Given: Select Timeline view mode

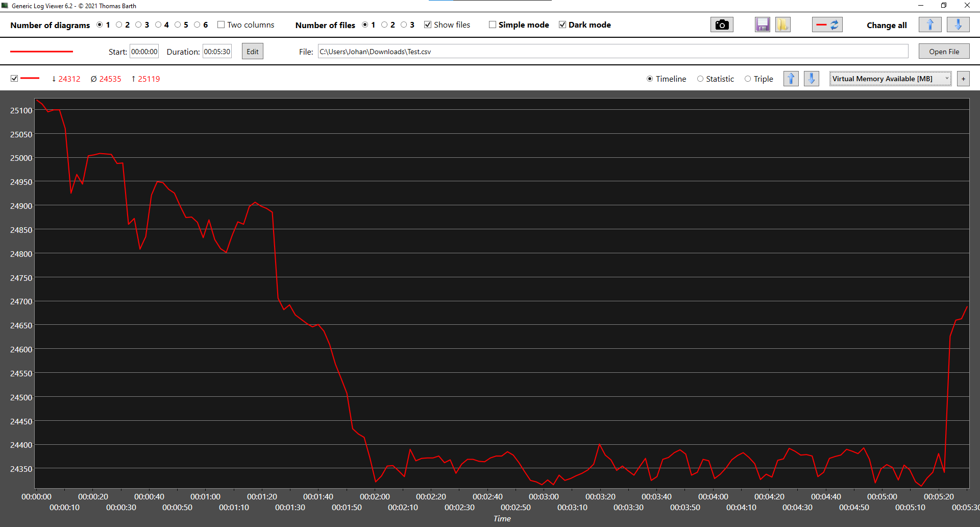Looking at the screenshot, I should [650, 79].
